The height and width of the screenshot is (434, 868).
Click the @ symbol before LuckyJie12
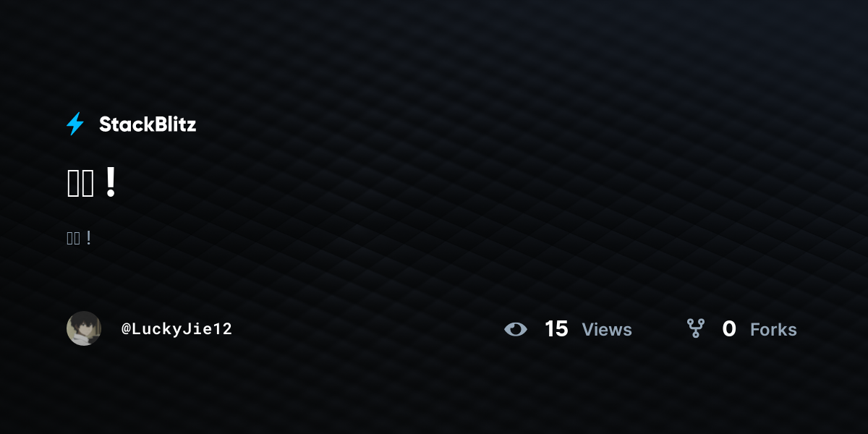point(126,329)
